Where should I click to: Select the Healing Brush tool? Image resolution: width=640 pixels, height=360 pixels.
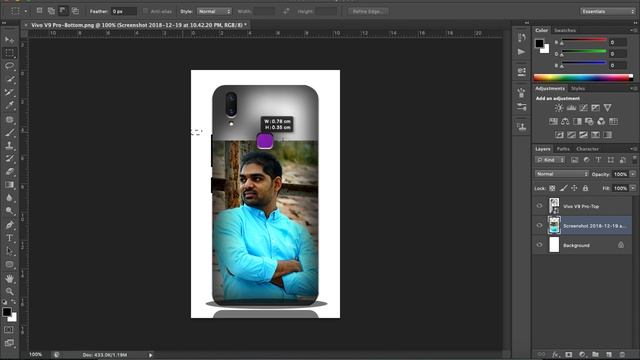click(9, 119)
